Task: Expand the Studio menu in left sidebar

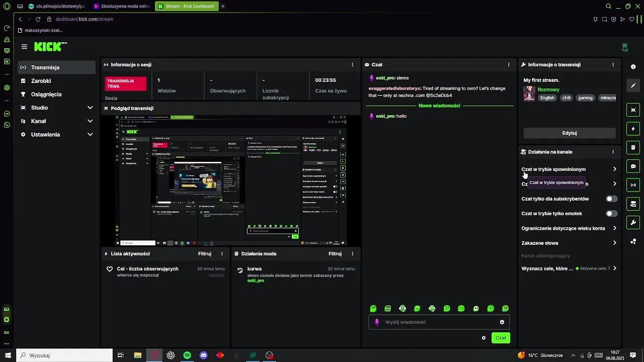Action: click(x=57, y=108)
